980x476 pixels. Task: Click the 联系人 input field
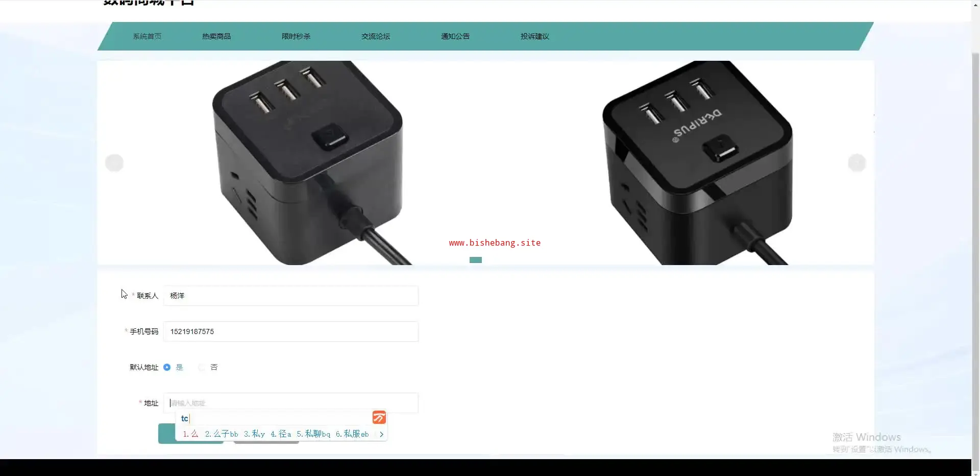pos(291,296)
